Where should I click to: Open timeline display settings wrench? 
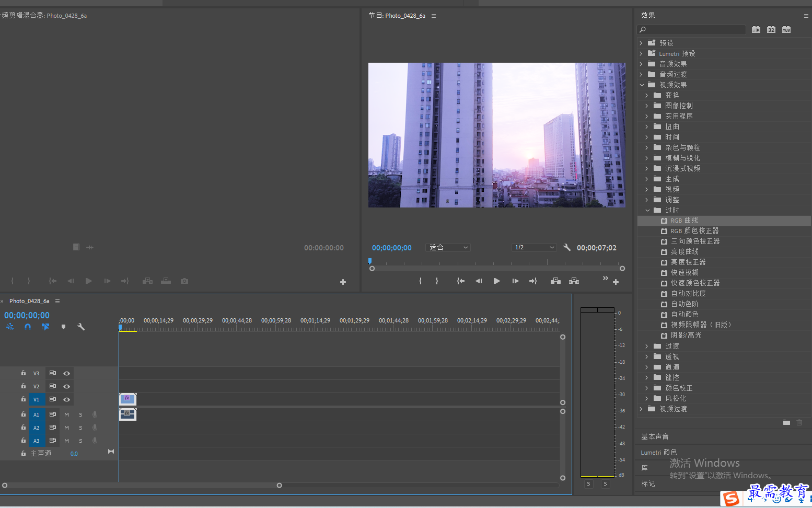coord(81,327)
